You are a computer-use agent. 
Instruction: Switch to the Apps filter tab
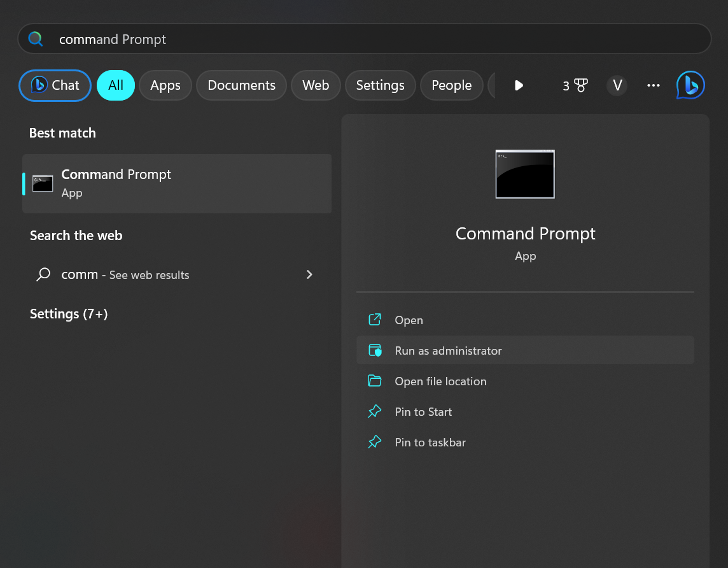(165, 85)
